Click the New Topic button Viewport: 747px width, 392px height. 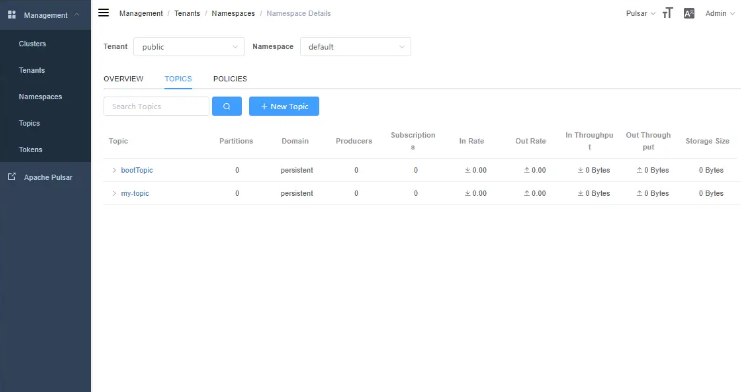(x=284, y=106)
